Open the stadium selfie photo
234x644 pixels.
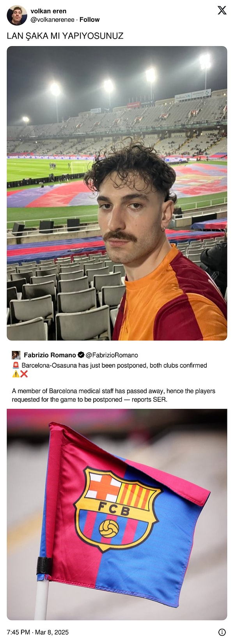coord(117,193)
